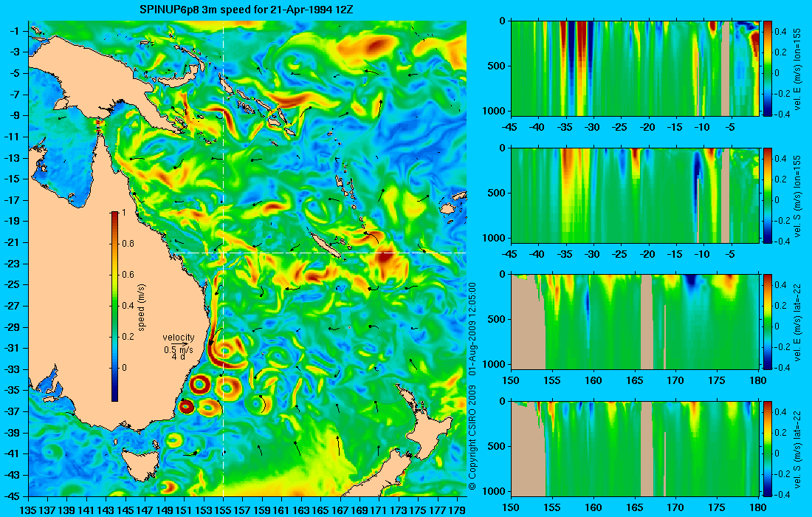Select the speed color bar on the main map
Image resolution: width=812 pixels, height=517 pixels.
pyautogui.click(x=114, y=307)
